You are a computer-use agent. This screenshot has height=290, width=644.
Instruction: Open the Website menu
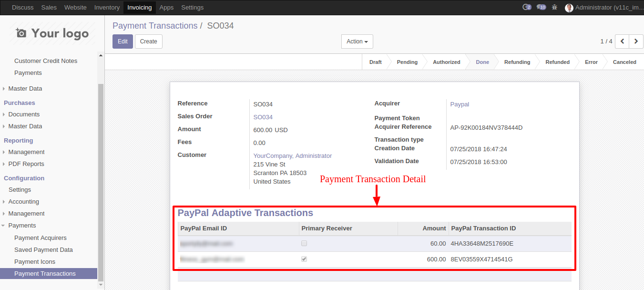click(75, 7)
